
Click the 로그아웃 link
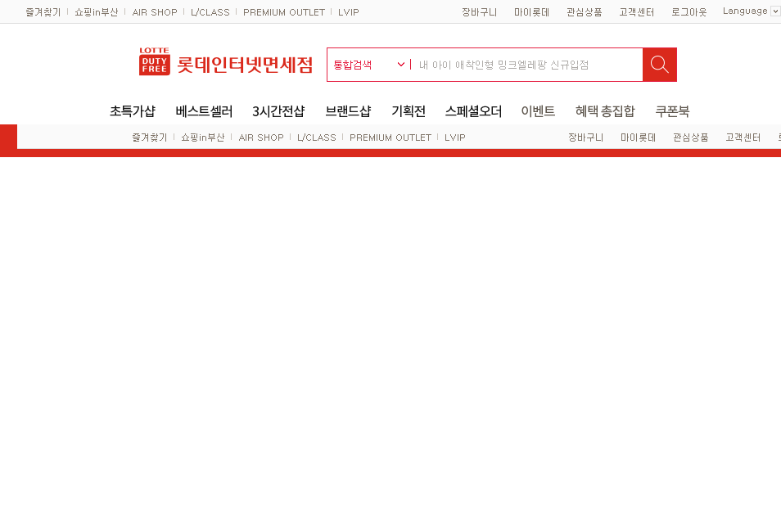pyautogui.click(x=688, y=12)
